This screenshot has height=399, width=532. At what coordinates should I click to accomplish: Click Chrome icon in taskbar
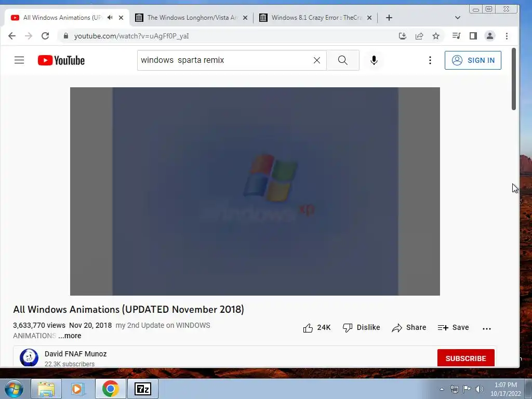pyautogui.click(x=110, y=389)
